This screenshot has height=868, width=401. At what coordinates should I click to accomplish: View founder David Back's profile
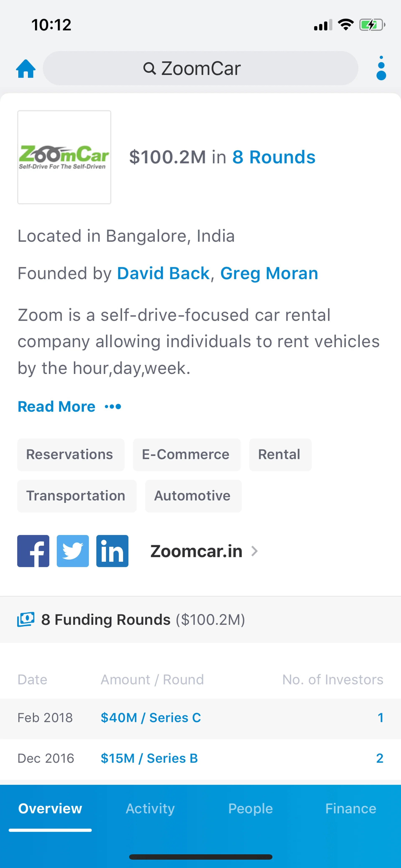coord(164,273)
